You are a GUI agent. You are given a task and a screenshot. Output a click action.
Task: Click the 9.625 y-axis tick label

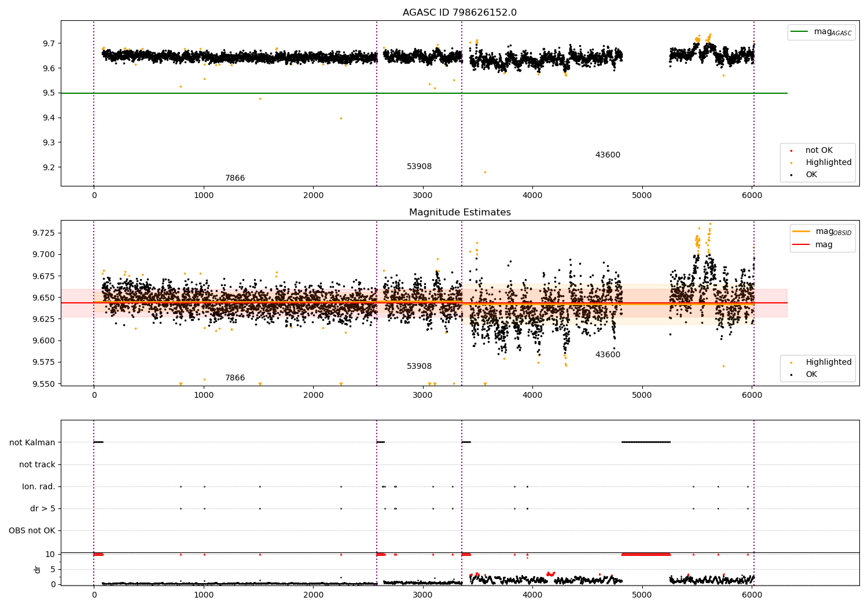click(x=45, y=319)
